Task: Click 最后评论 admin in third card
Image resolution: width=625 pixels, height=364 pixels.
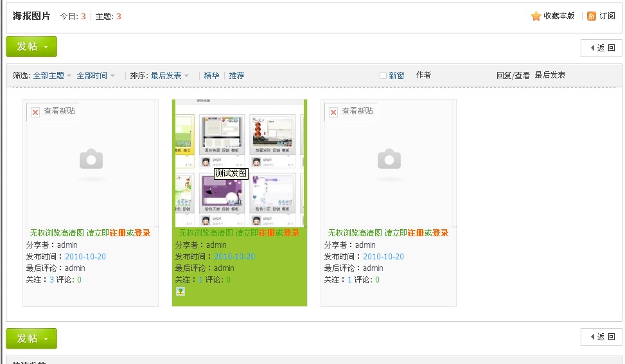Action: 373,268
